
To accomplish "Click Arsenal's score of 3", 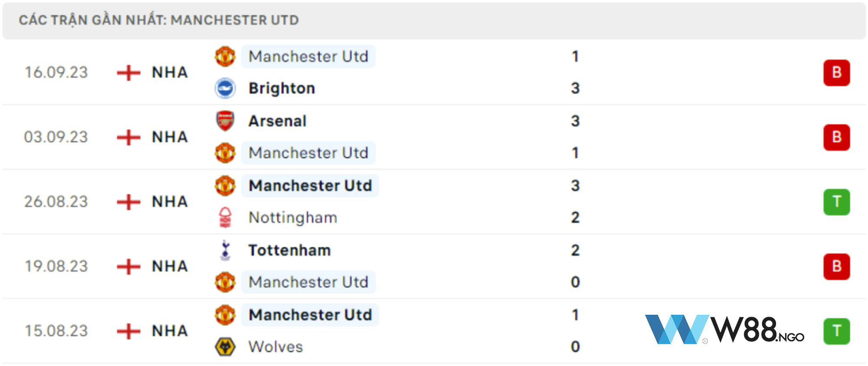I will point(575,121).
